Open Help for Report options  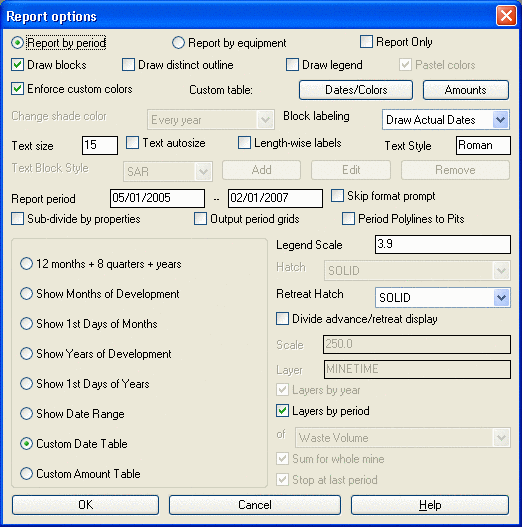(x=430, y=504)
